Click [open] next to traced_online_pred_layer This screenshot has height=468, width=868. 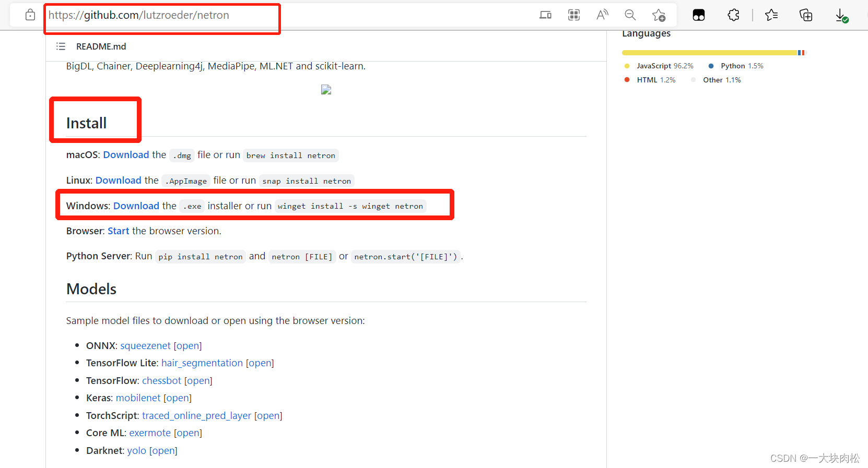pyautogui.click(x=268, y=416)
